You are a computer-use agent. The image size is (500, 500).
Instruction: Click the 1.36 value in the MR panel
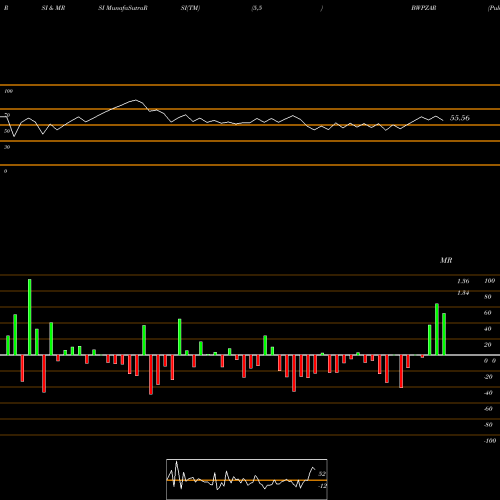coord(463,281)
